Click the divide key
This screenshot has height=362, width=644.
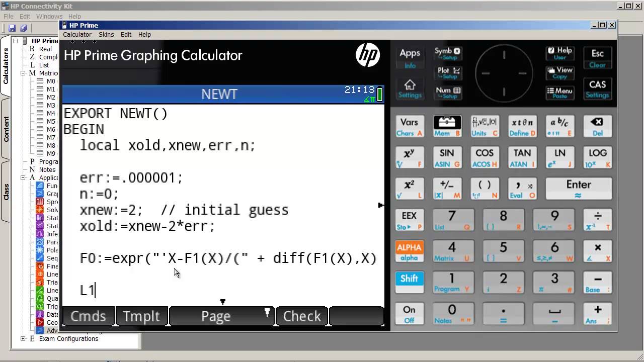click(x=597, y=220)
